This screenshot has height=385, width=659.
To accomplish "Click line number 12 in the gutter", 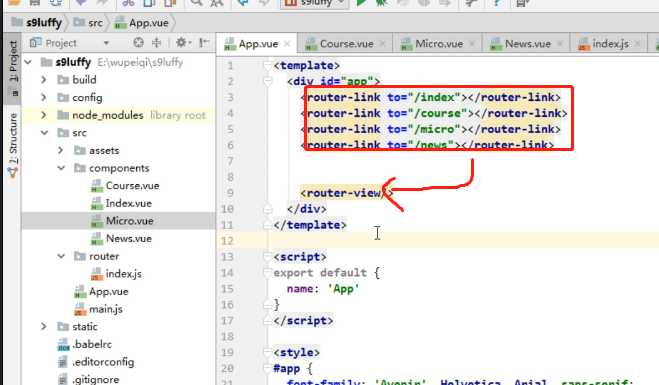I will [x=227, y=241].
